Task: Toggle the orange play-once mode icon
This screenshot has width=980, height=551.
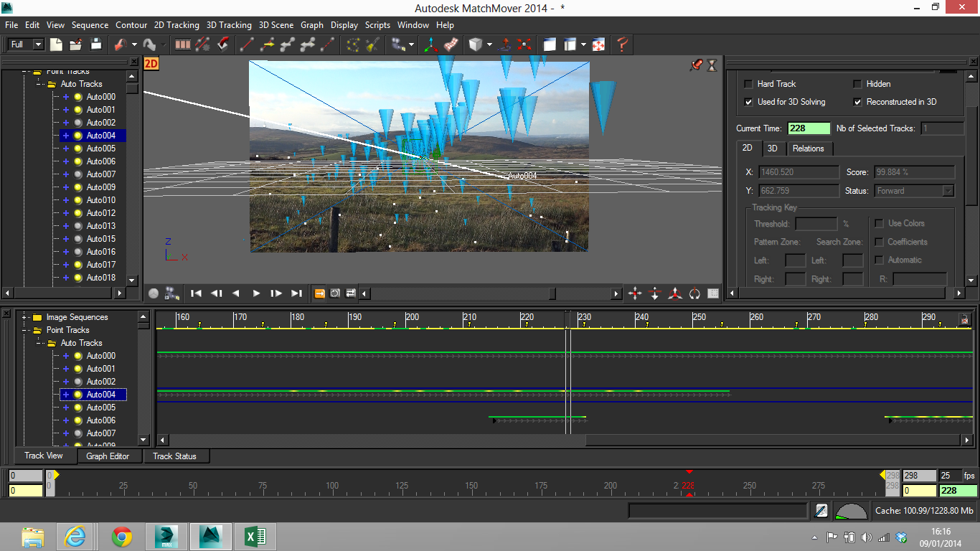Action: coord(319,293)
